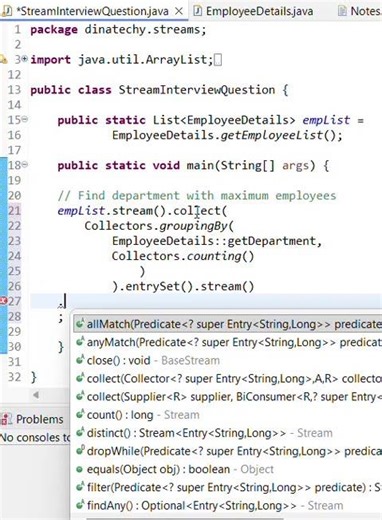
Task: Click the method icon beside anyMatch
Action: point(80,342)
